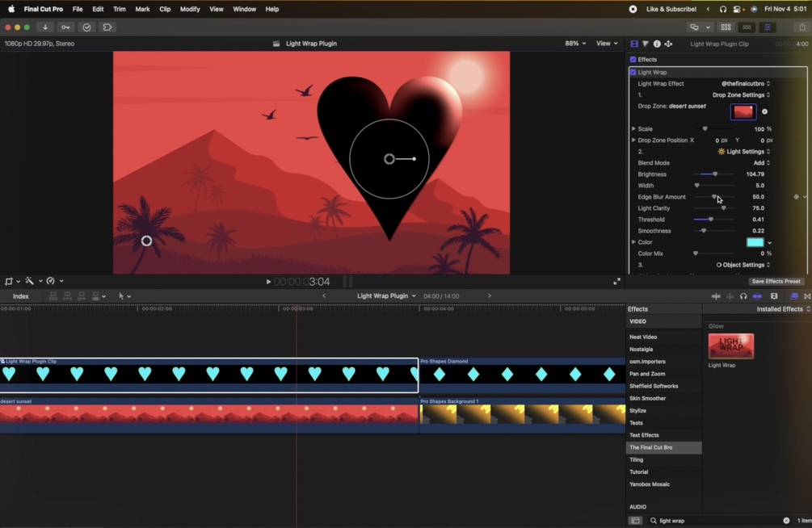Click the Index button

point(21,296)
